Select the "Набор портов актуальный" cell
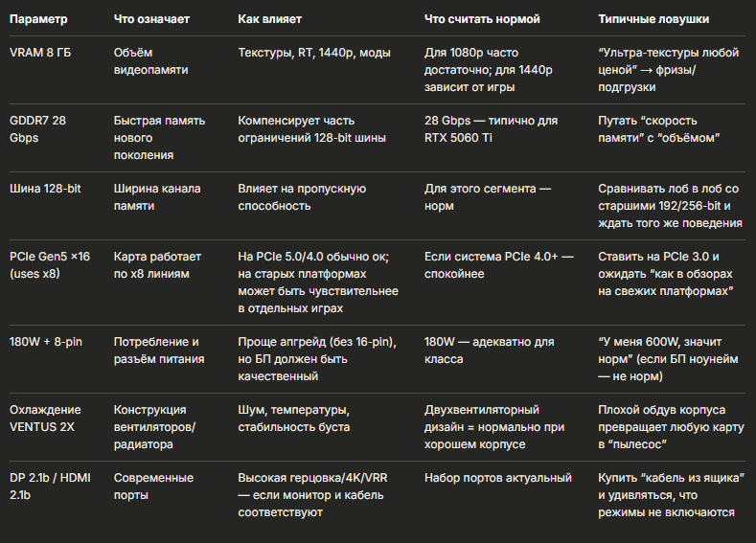This screenshot has width=756, height=543. (498, 478)
